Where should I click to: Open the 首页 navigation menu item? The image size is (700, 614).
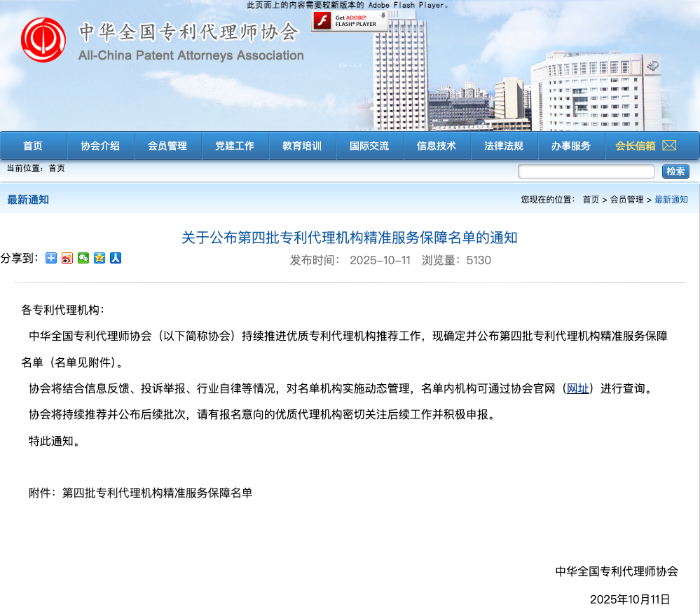33,146
